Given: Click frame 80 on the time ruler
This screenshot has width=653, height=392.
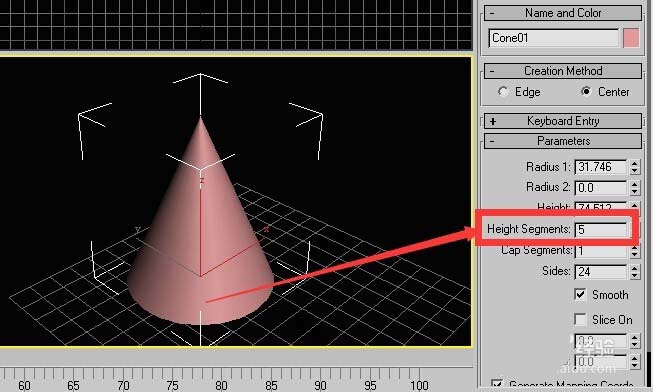Looking at the screenshot, I should [221, 385].
